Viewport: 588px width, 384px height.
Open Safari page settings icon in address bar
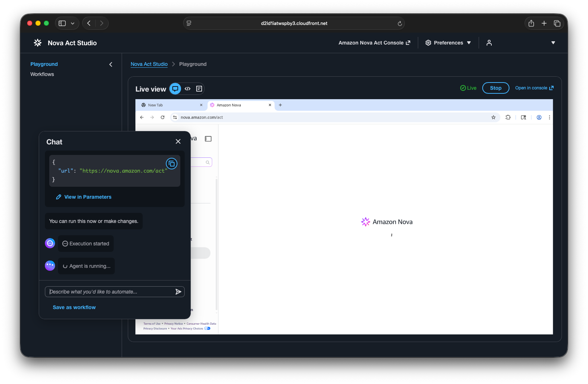189,23
